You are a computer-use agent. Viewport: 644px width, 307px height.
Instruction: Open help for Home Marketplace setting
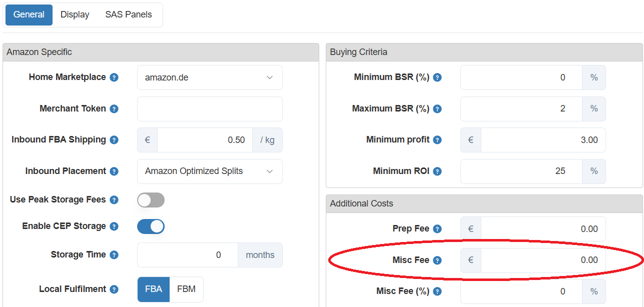pyautogui.click(x=114, y=77)
